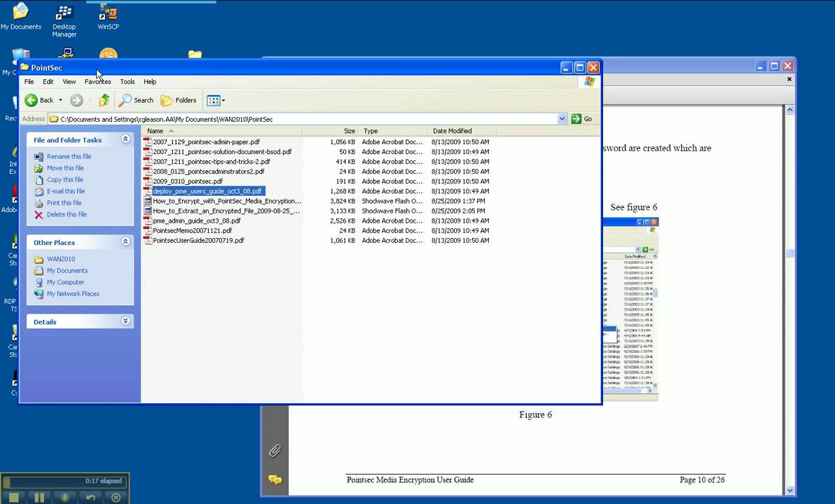Open Desktop Manager desktop icon
The width and height of the screenshot is (835, 504).
pos(64,20)
